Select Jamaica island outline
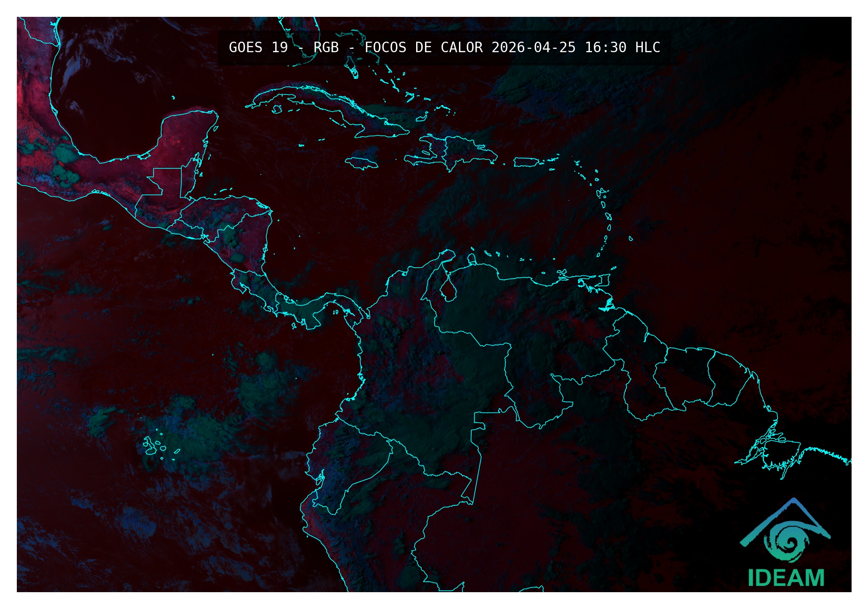This screenshot has height=609, width=868. (362, 163)
